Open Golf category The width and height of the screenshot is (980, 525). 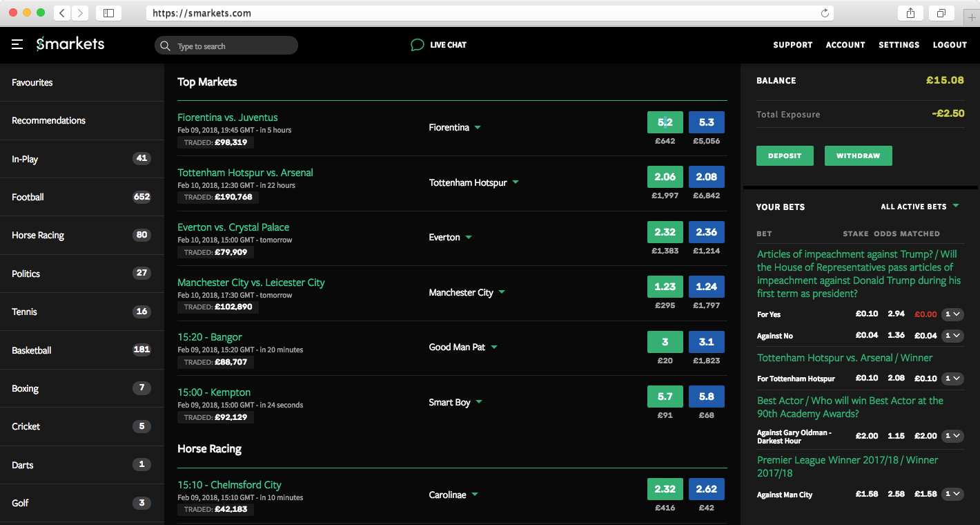pos(82,503)
